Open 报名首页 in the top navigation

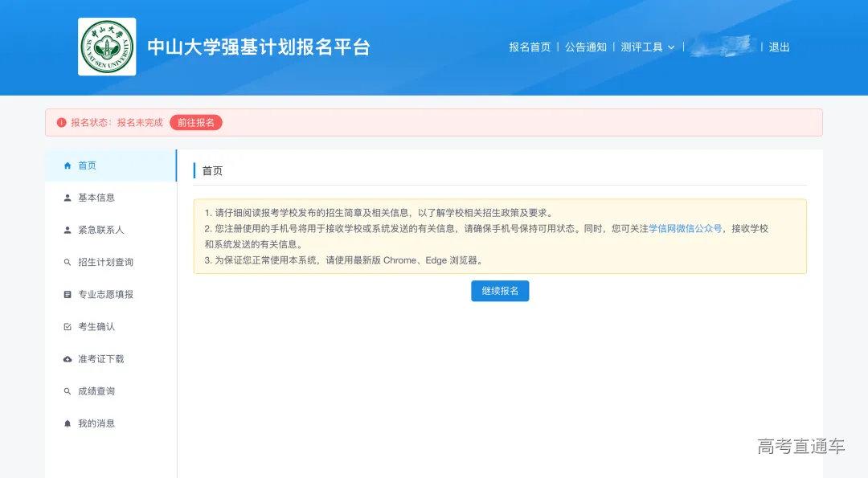click(529, 47)
